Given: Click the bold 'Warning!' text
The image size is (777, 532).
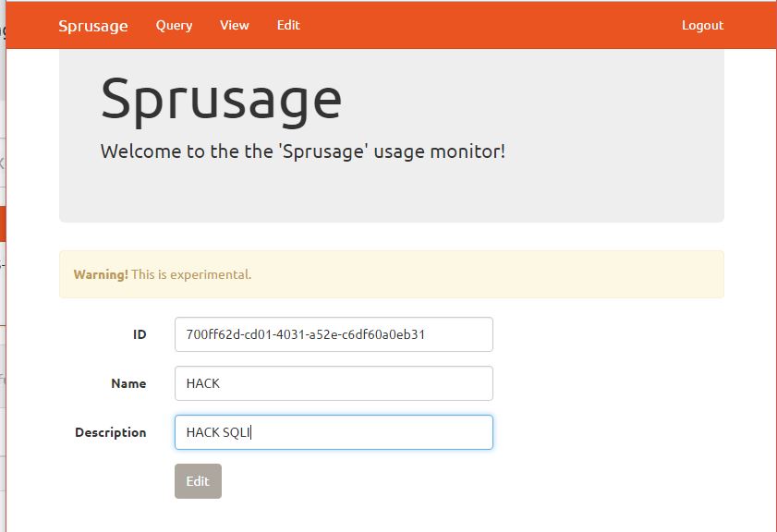Looking at the screenshot, I should (x=101, y=274).
